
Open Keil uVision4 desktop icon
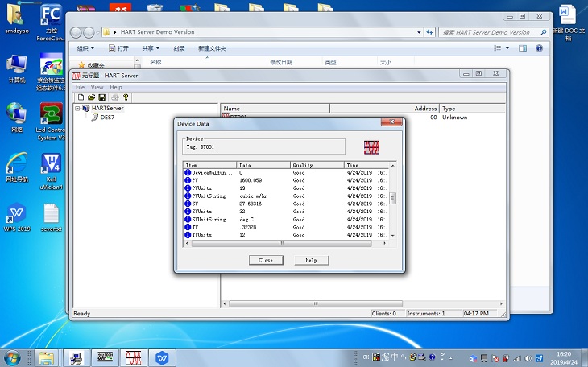[51, 165]
